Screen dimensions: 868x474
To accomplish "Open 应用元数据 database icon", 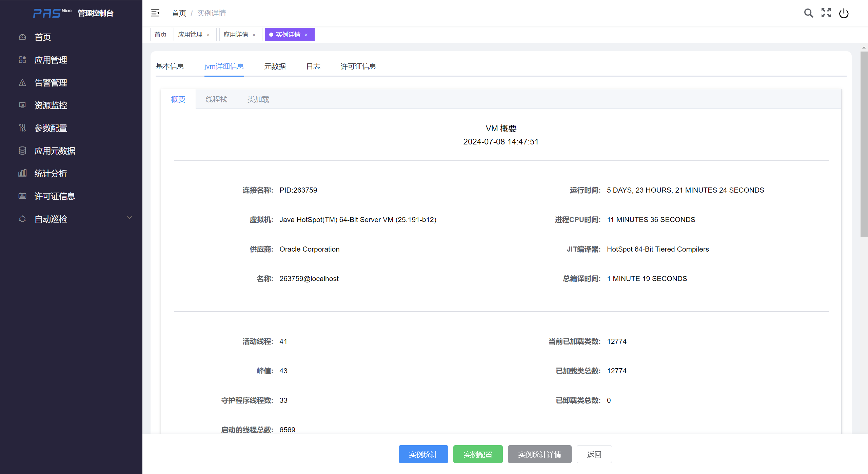I will tap(22, 151).
